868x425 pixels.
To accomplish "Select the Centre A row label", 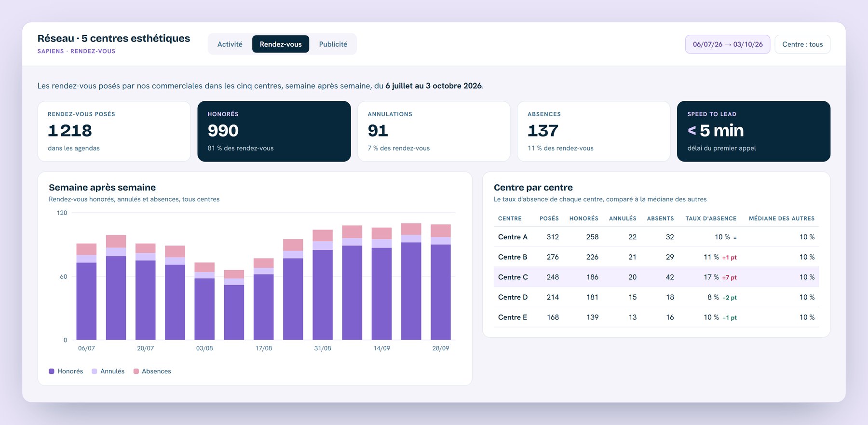I will (513, 237).
